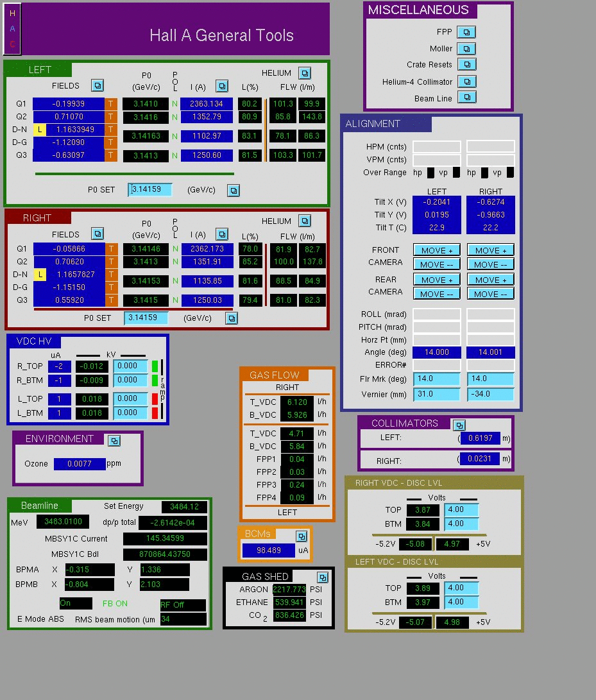Click L_TOP kV setpoint field
Viewport: 596px width, 700px height.
coord(130,398)
